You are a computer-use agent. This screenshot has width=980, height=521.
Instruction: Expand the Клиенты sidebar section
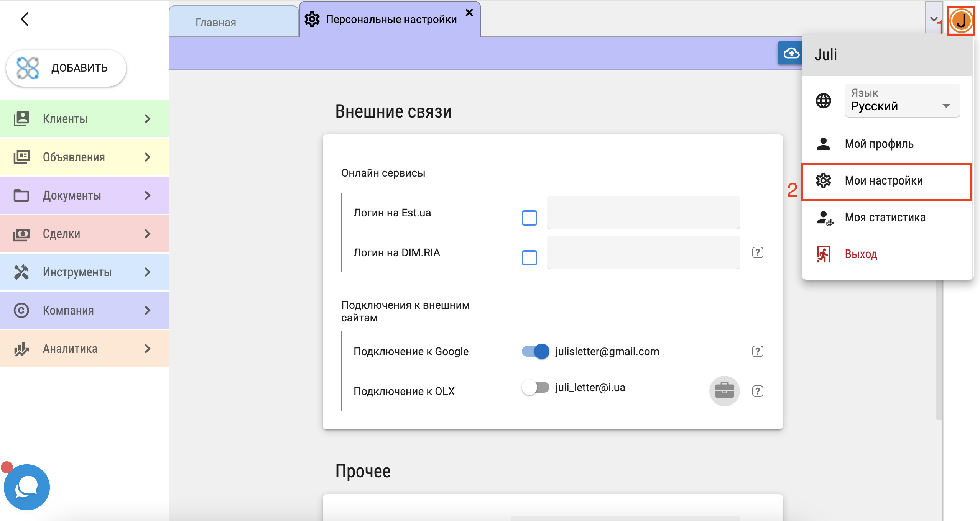[x=84, y=119]
